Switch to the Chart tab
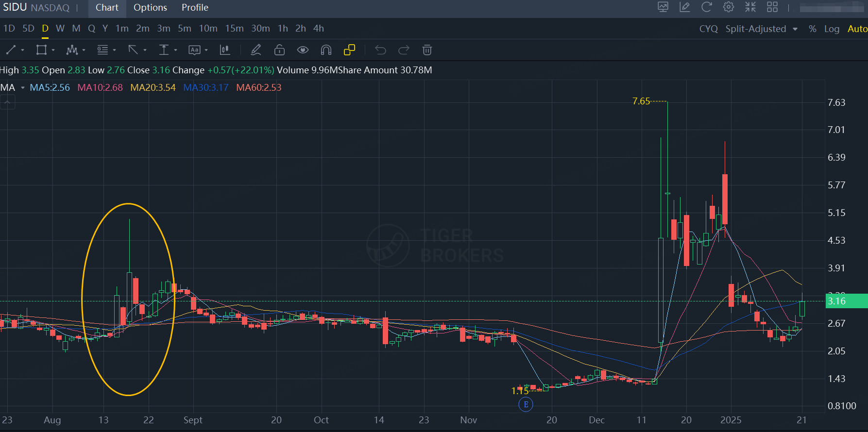The height and width of the screenshot is (432, 868). 107,8
